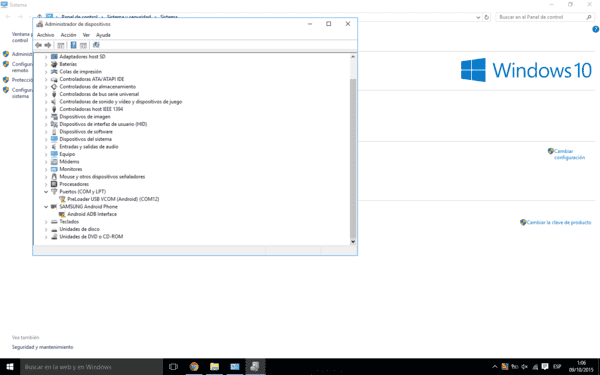
Task: Scan for hardware changes toolbar icon
Action: (96, 45)
